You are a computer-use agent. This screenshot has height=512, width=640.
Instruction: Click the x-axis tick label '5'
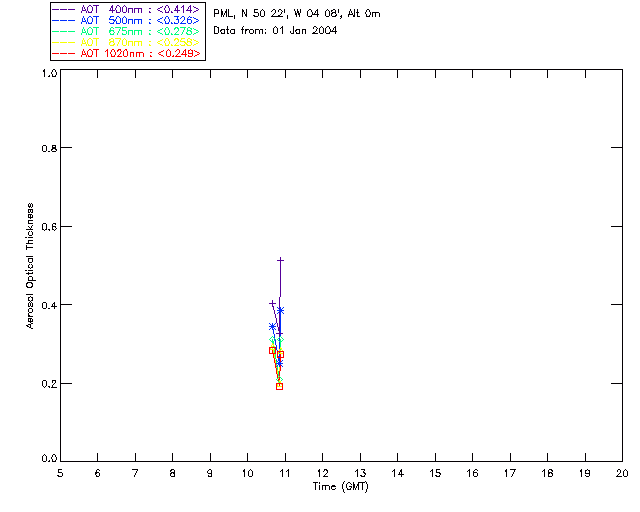point(60,473)
